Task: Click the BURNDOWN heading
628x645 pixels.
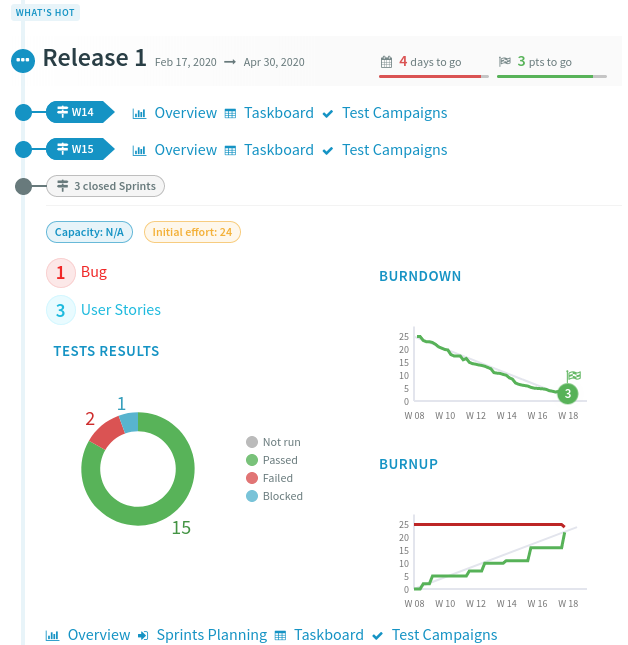Action: pyautogui.click(x=420, y=276)
